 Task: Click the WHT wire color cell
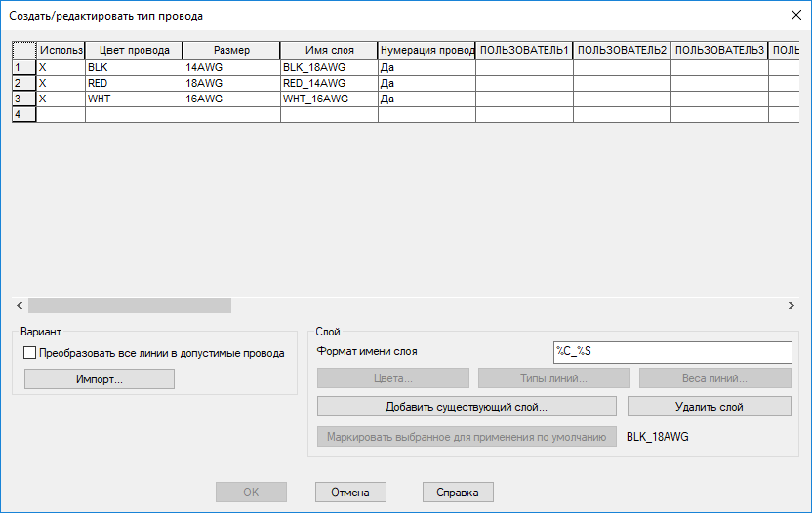[x=134, y=99]
